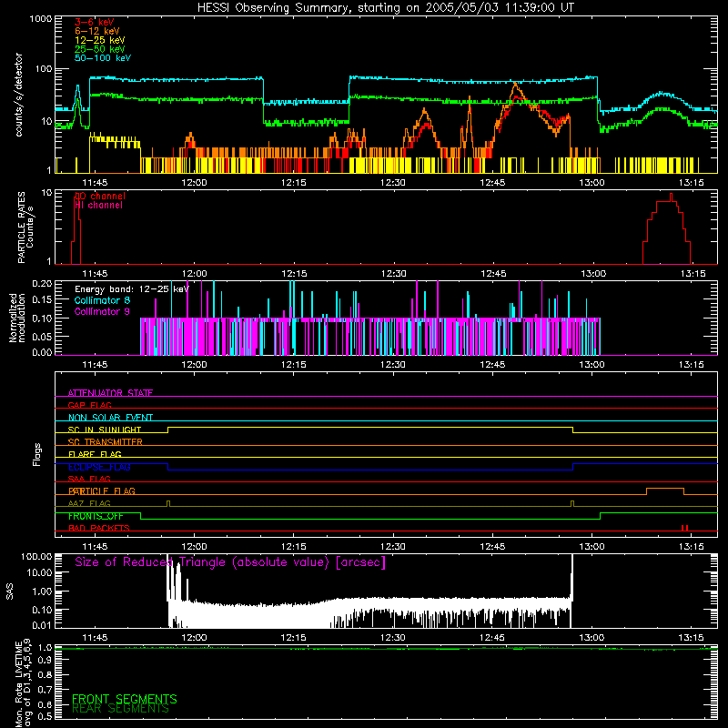The image size is (728, 728).
Task: Click the 12:45 label under the SAS plot
Action: (492, 638)
